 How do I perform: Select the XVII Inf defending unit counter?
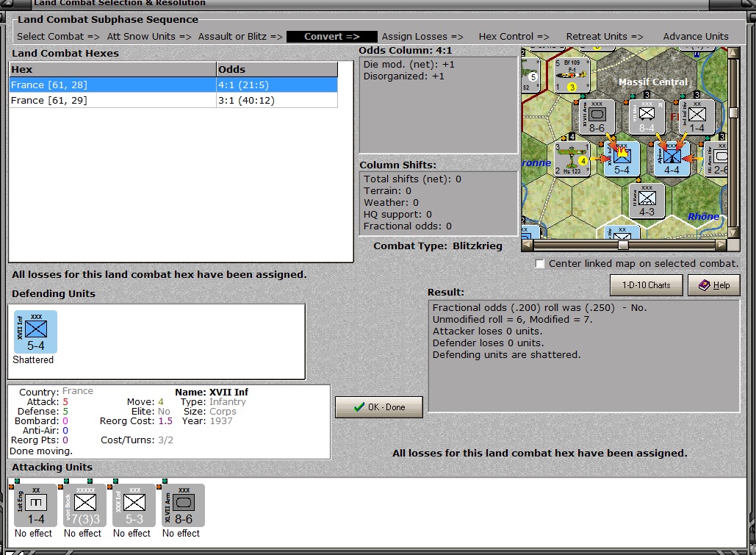pos(36,332)
